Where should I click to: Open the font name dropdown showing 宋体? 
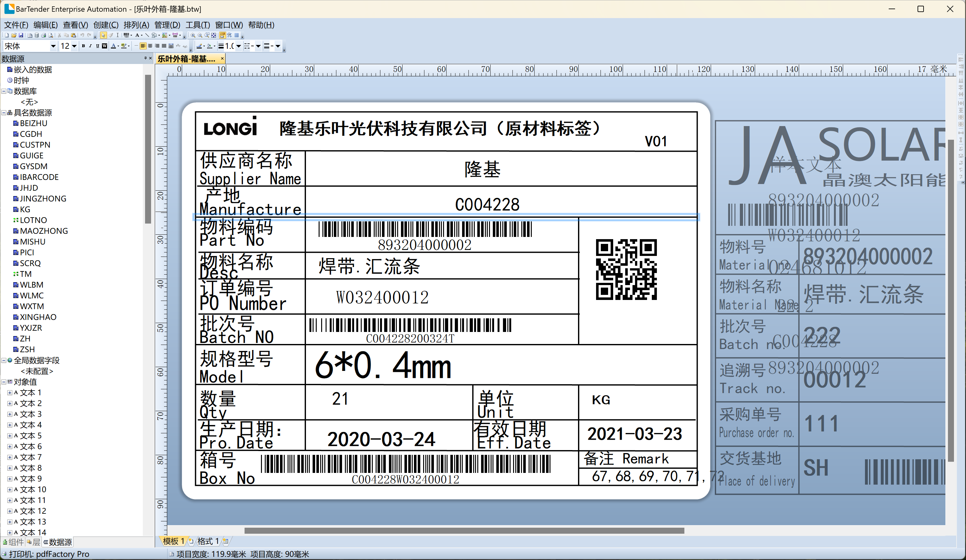pos(53,46)
